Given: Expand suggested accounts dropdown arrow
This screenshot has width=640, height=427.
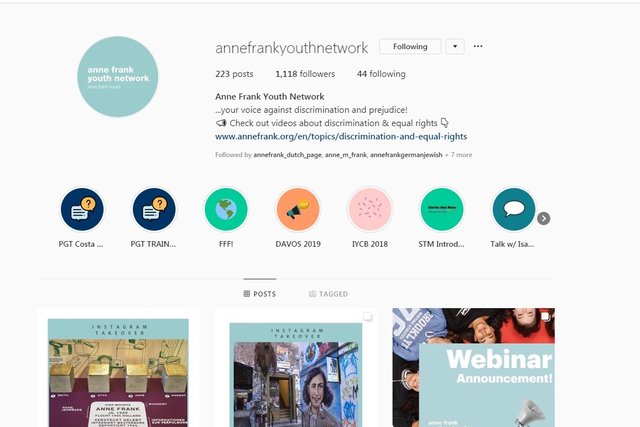Looking at the screenshot, I should [455, 47].
